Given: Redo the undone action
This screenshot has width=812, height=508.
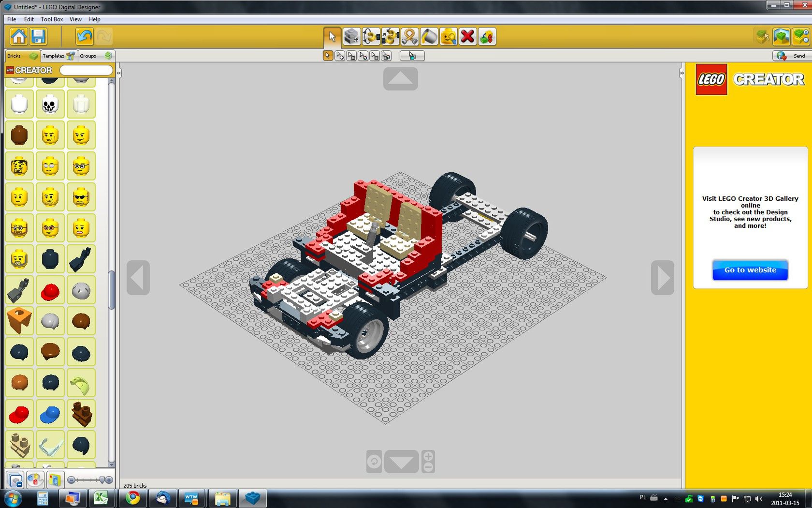Looking at the screenshot, I should point(104,37).
